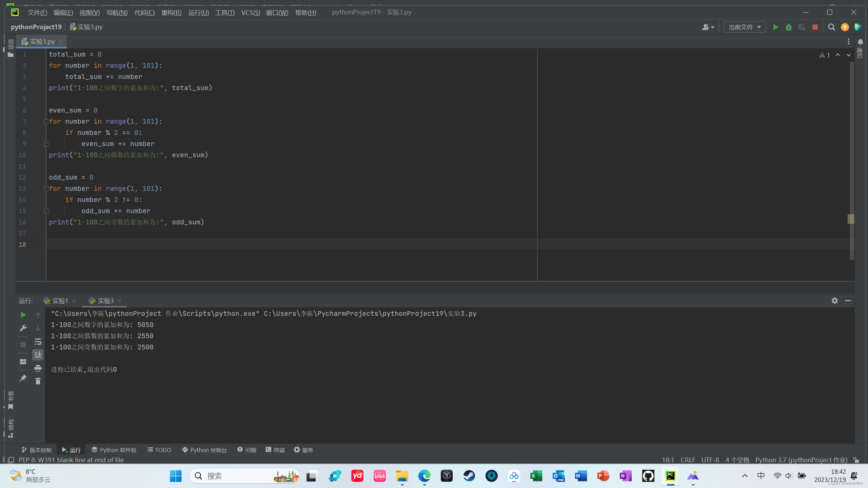Click the editor vertical scrollbar warning marker
The height and width of the screenshot is (488, 868).
[x=851, y=219]
